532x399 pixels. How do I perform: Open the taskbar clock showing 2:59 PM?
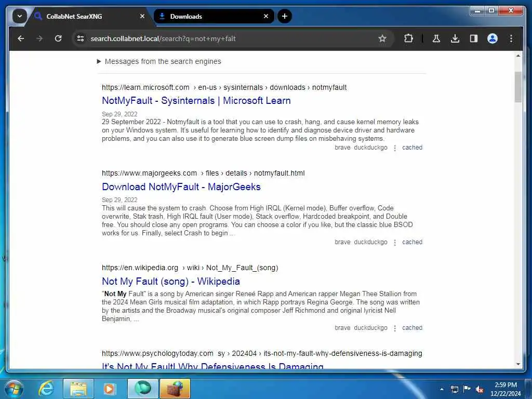click(506, 389)
